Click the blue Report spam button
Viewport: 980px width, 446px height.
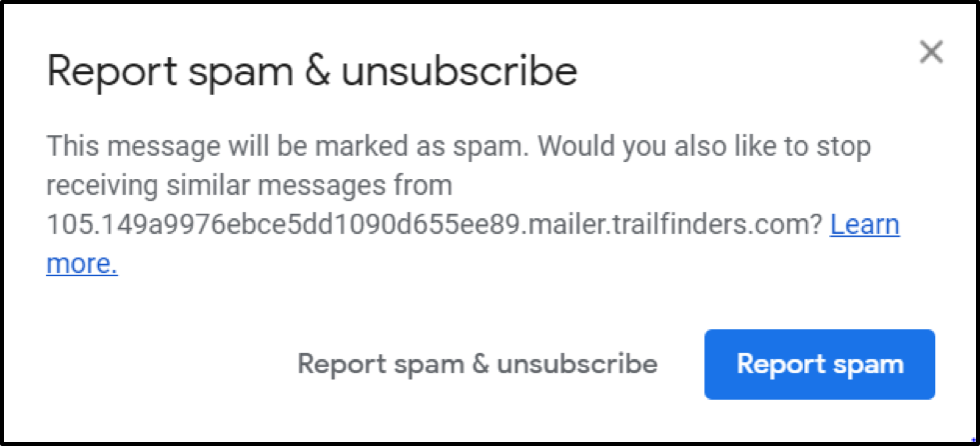point(819,364)
